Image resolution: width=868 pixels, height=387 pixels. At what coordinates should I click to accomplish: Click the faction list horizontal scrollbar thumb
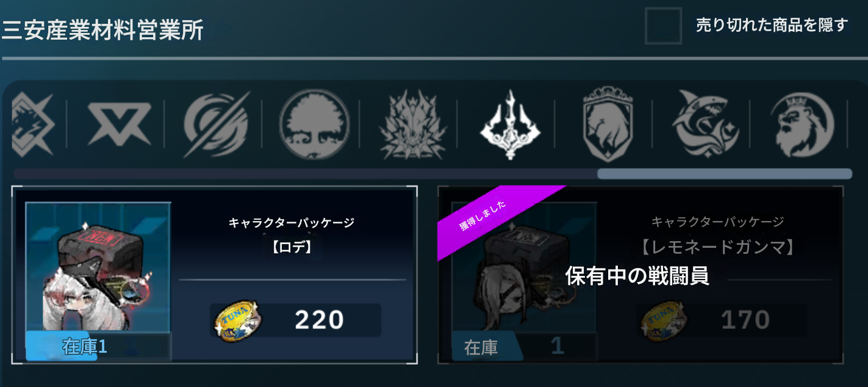click(x=724, y=174)
